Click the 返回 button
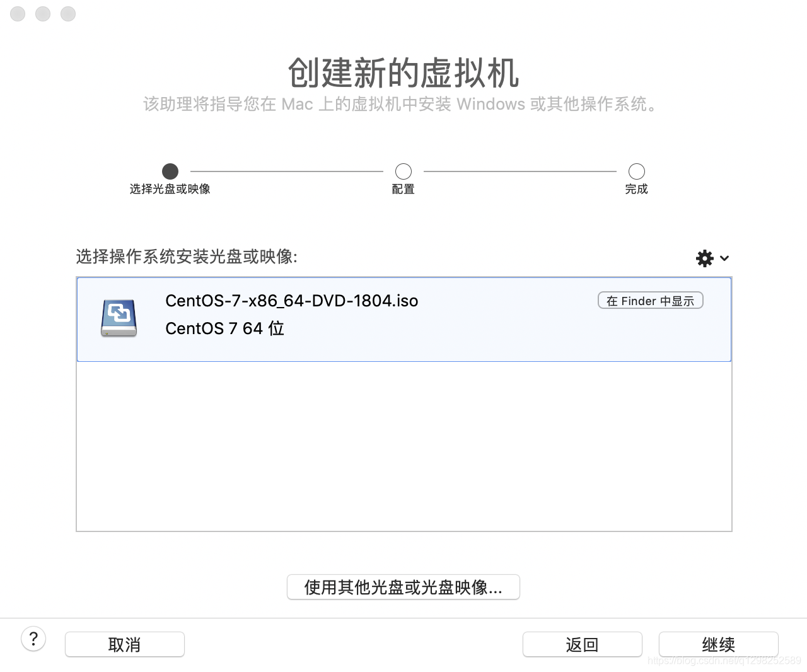The height and width of the screenshot is (672, 807). click(583, 644)
